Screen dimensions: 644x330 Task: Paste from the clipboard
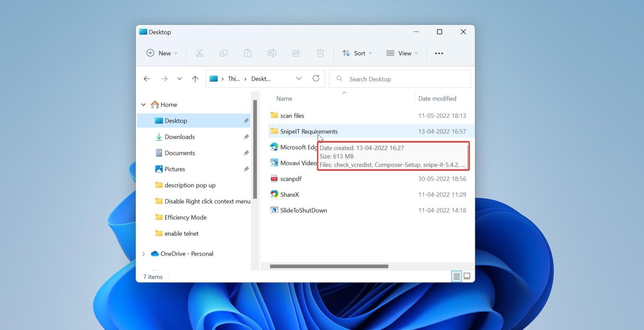[x=247, y=53]
